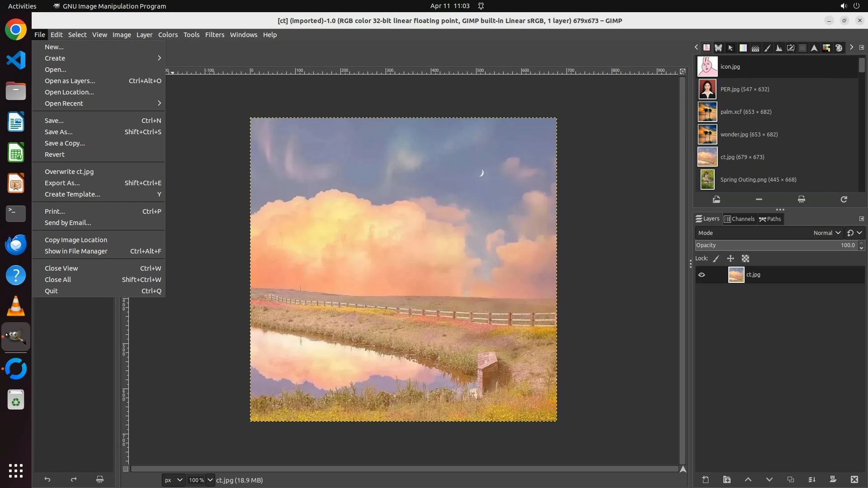Open the zoom 100% dropdown in status bar
The width and height of the screenshot is (868, 488).
click(x=210, y=480)
